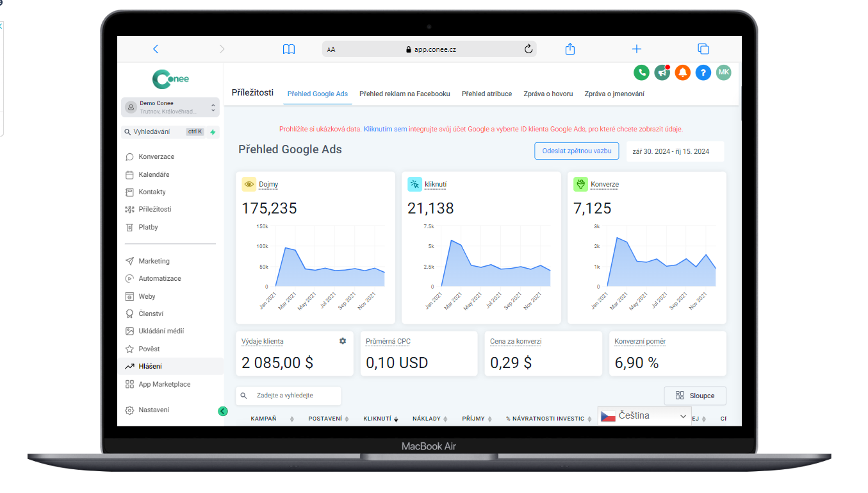Switch to Zpráva o hovoru tab
Screen dimensions: 868x493
[548, 94]
